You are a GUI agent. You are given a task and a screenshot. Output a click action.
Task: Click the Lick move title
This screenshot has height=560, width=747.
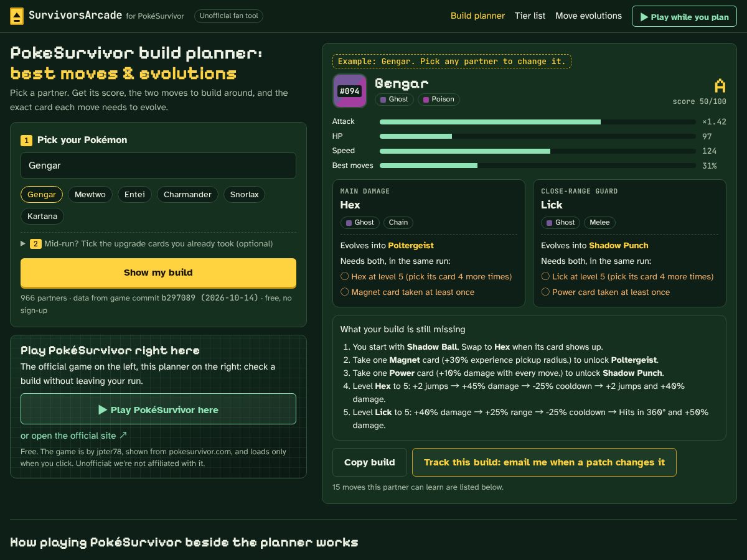(x=552, y=205)
